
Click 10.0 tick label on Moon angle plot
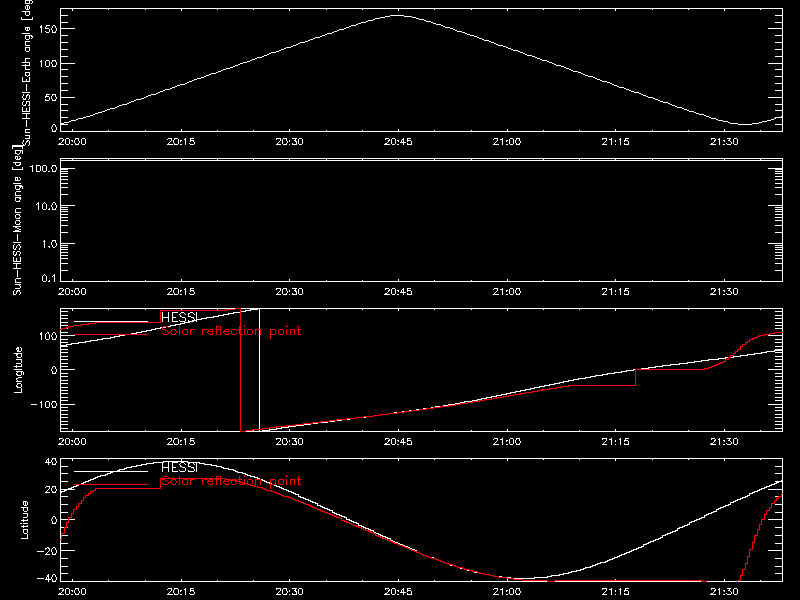click(x=46, y=206)
